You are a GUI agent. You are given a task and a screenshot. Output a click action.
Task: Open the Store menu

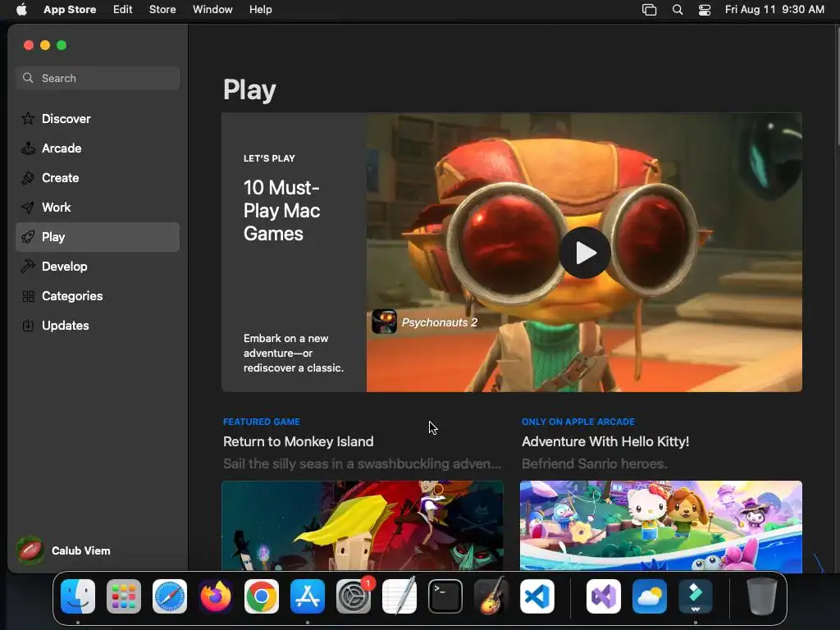tap(162, 9)
